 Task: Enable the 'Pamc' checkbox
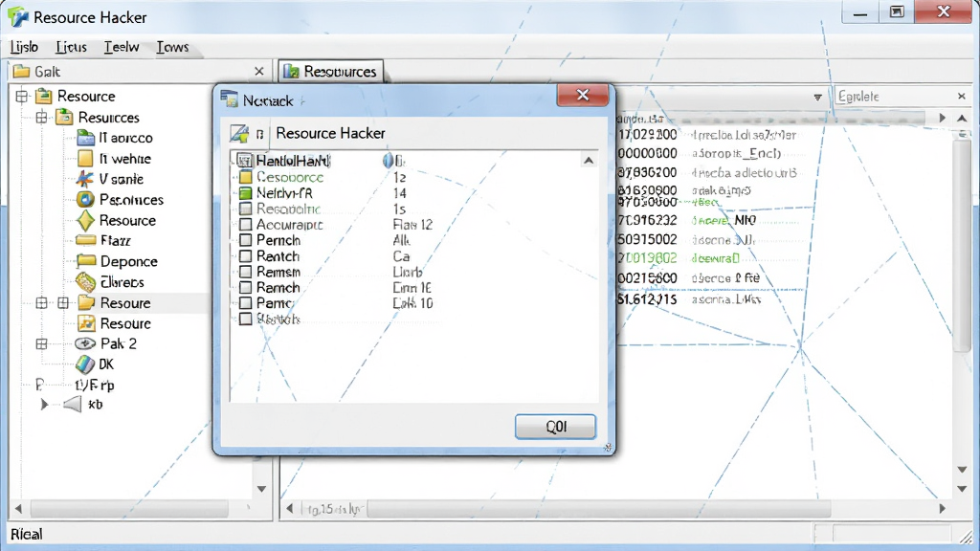[246, 303]
